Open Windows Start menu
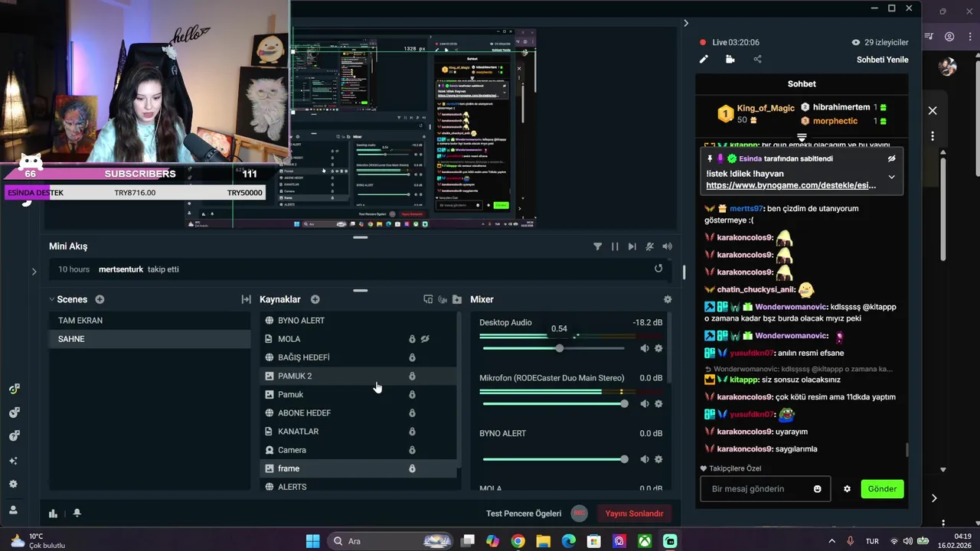Viewport: 980px width, 551px height. [312, 541]
